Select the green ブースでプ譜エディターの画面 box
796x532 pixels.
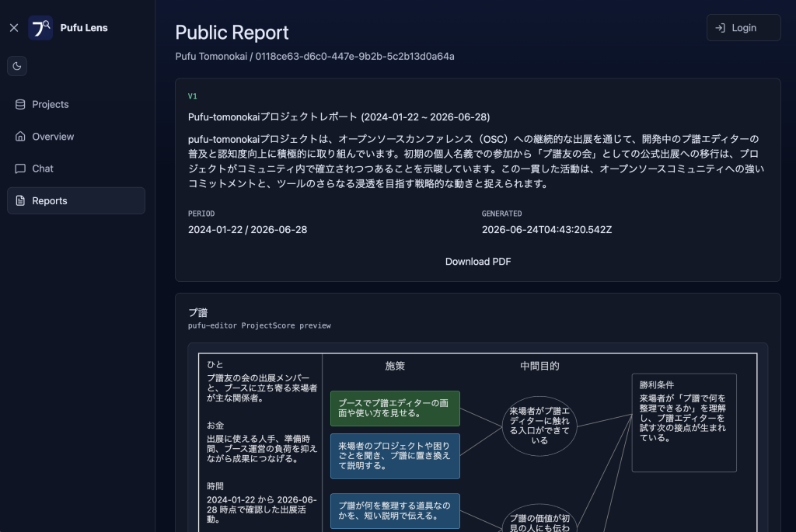click(395, 409)
